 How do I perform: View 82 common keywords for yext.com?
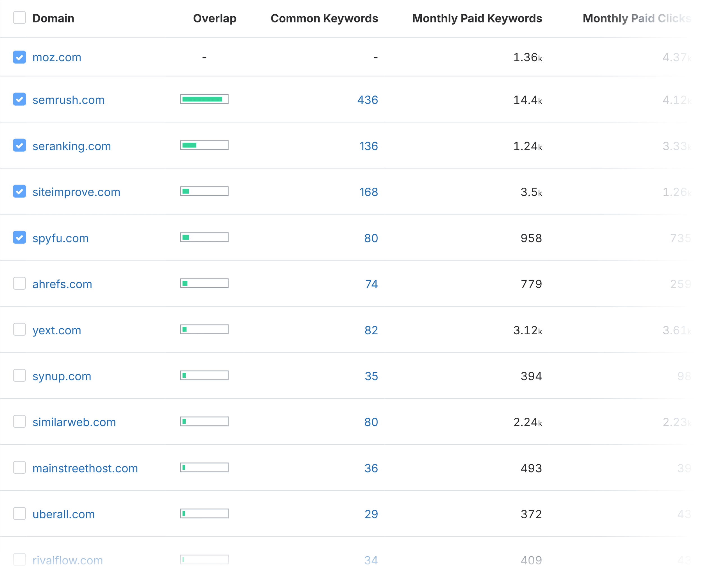pyautogui.click(x=371, y=330)
